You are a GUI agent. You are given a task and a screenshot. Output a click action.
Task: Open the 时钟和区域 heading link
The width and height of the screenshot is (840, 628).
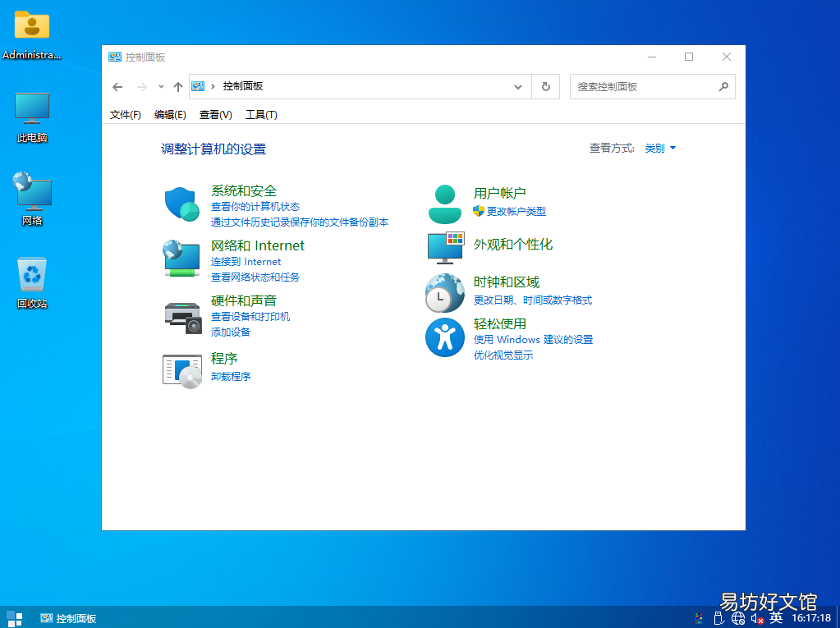(x=507, y=282)
